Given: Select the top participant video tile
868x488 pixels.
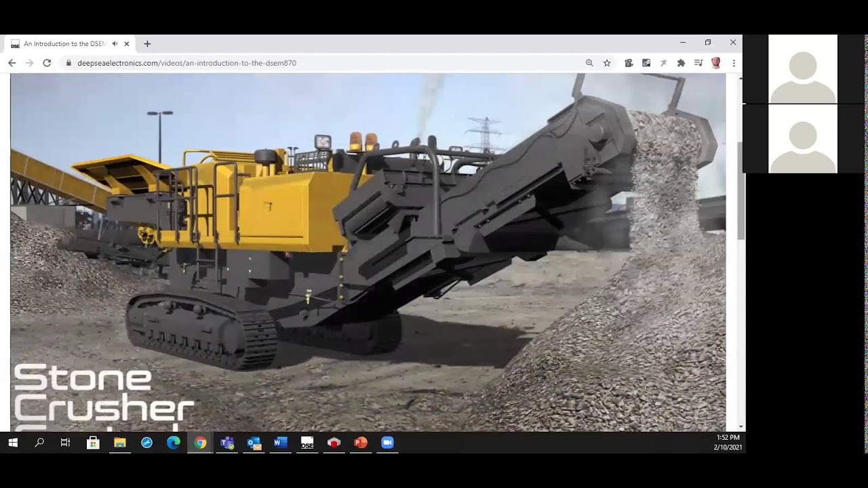Looking at the screenshot, I should [x=803, y=69].
